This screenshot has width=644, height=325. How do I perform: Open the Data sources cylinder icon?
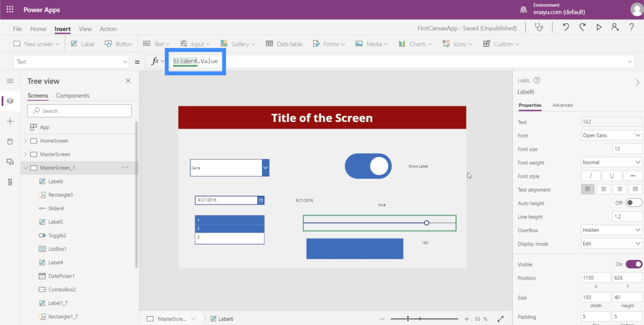[x=10, y=142]
